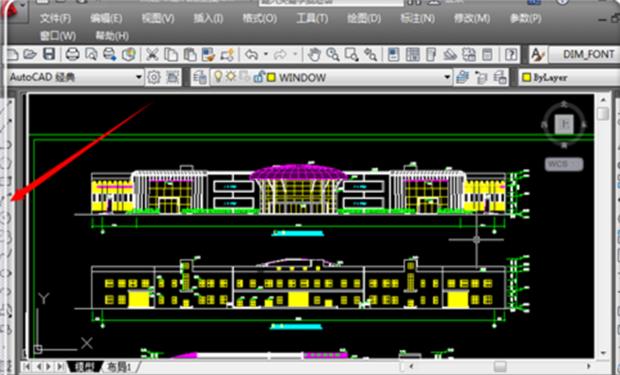Open the Help question mark icon

coord(511,54)
